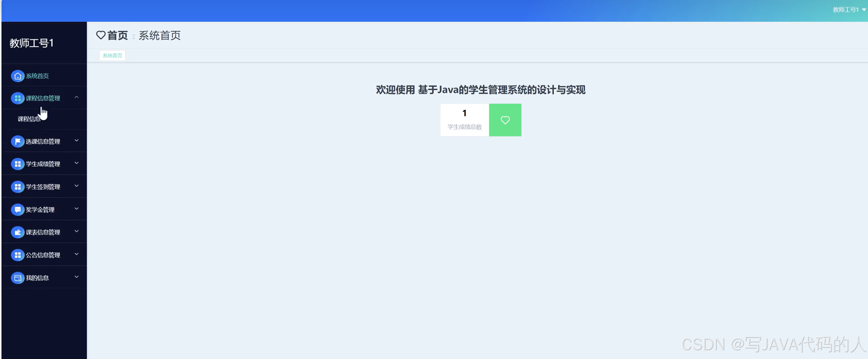The height and width of the screenshot is (359, 868).
Task: Open 选课信息管理 from the sidebar
Action: (x=43, y=141)
